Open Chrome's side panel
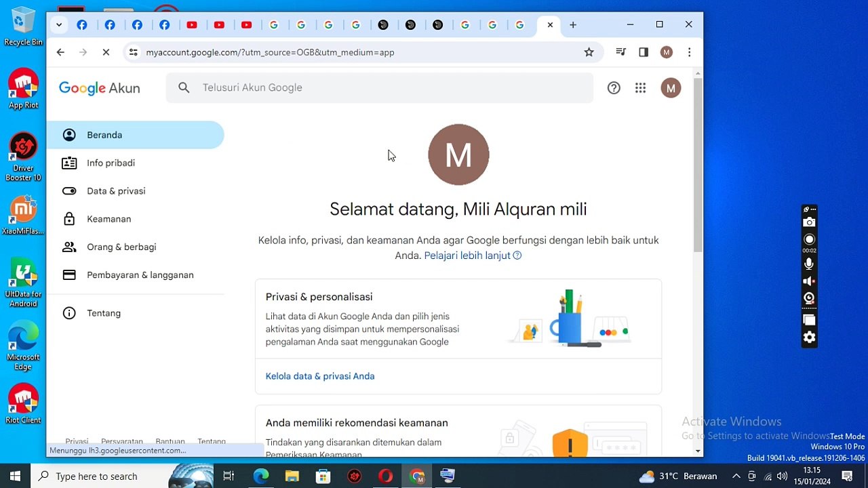This screenshot has height=488, width=868. click(644, 52)
